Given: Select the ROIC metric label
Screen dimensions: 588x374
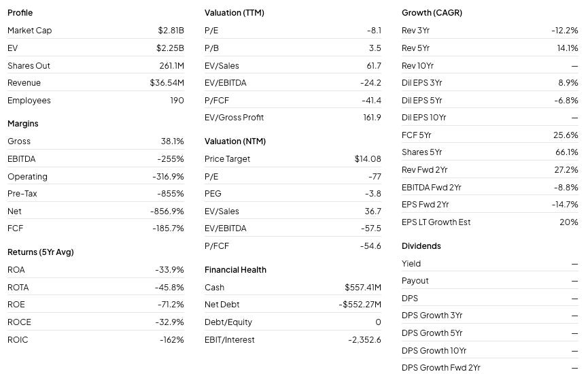Looking at the screenshot, I should coord(18,340).
